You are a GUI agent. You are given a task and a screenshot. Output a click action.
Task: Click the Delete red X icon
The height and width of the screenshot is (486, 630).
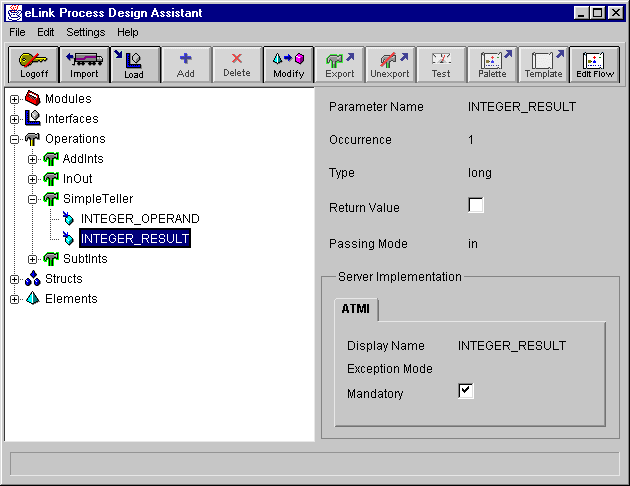[x=237, y=59]
